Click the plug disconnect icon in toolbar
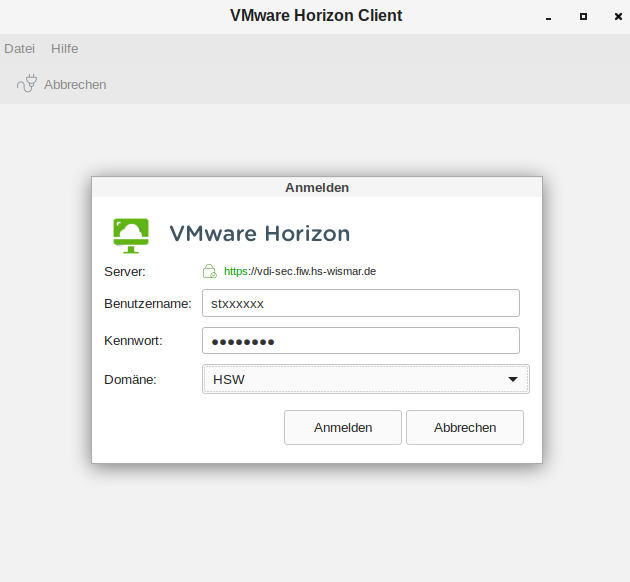 (27, 83)
